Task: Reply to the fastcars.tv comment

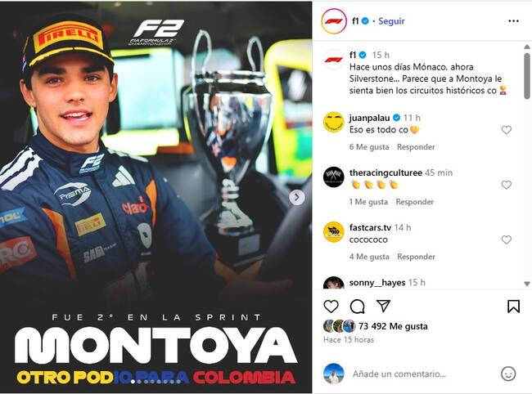Action: coord(415,257)
